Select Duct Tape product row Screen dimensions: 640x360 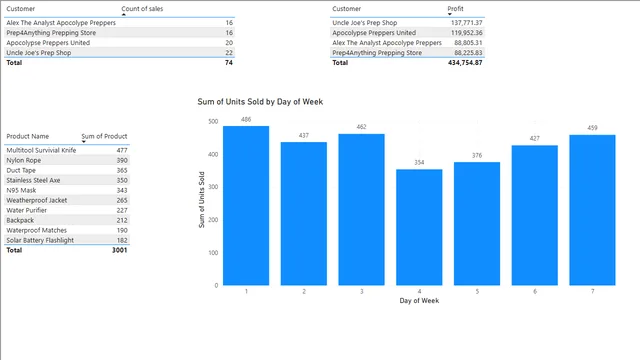tap(67, 170)
